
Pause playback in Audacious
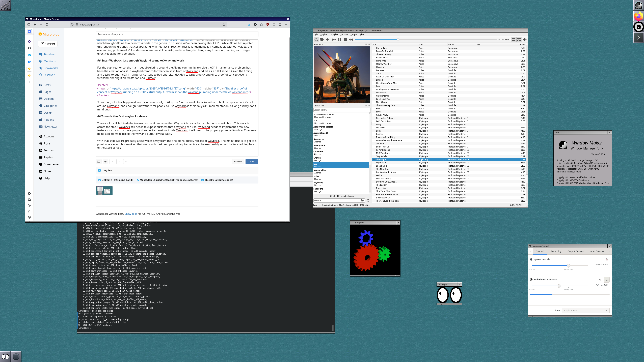(x=339, y=40)
